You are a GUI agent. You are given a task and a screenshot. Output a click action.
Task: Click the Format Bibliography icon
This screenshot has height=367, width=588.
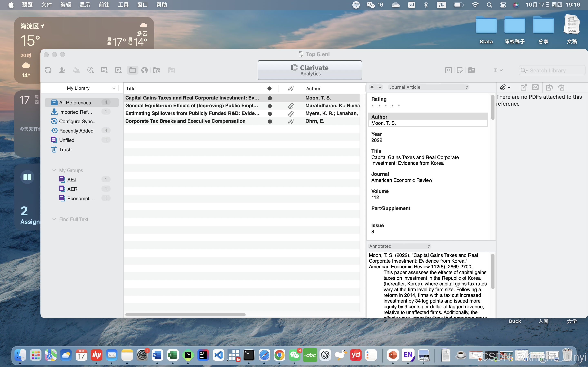pos(459,70)
